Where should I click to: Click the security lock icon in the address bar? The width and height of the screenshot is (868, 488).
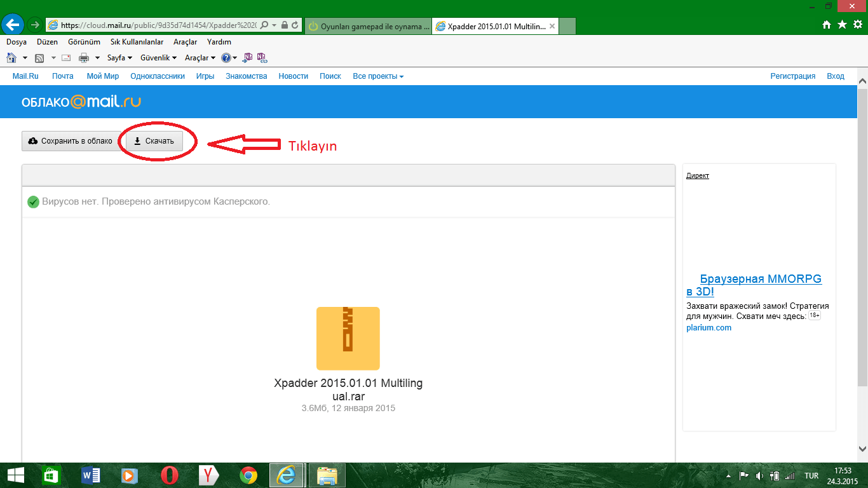(x=285, y=25)
